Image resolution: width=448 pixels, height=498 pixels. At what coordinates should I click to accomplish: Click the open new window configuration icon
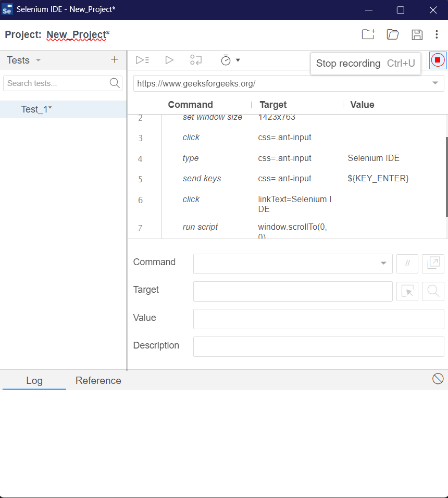tap(433, 263)
